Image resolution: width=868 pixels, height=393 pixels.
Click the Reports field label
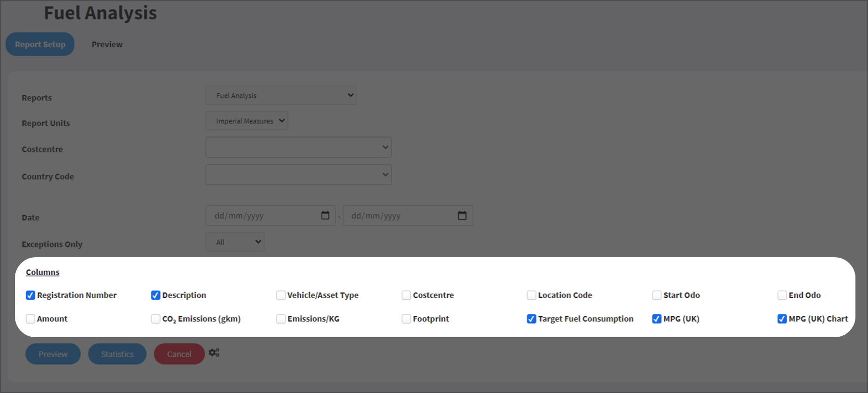coord(37,98)
